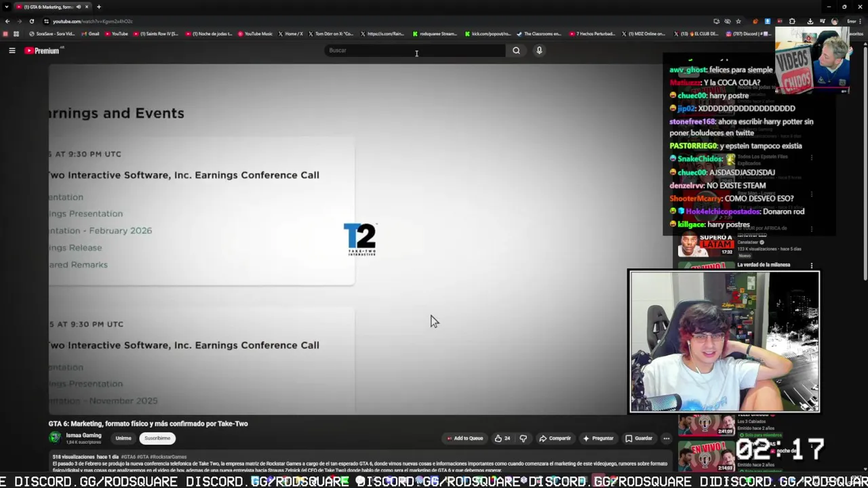Open browser downloads icon

click(x=810, y=21)
